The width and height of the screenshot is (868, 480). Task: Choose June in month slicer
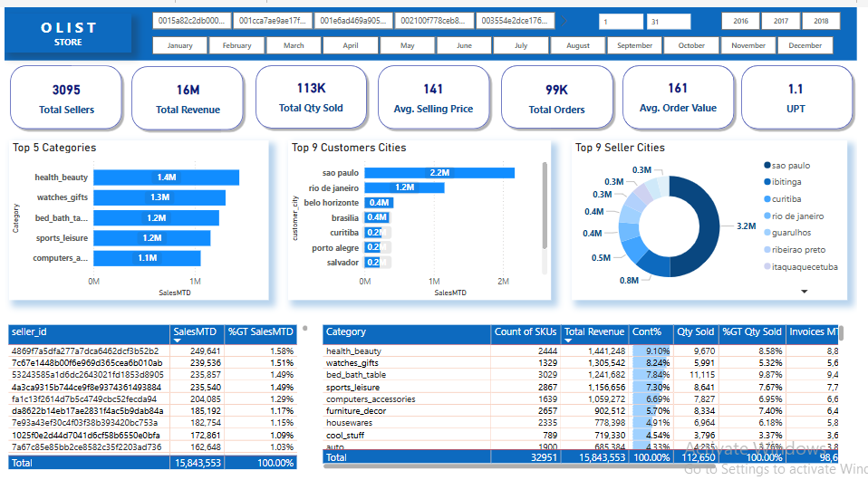[464, 45]
